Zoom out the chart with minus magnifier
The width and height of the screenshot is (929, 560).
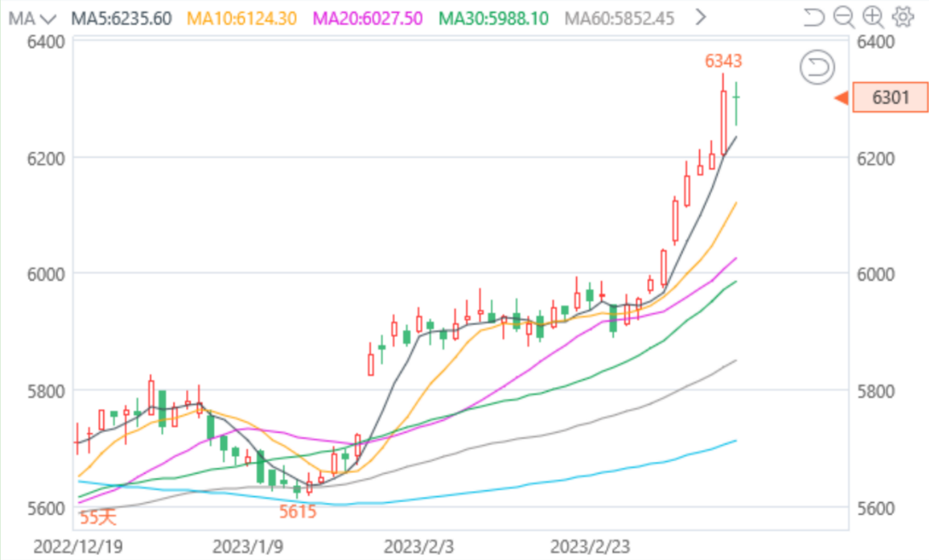tap(843, 17)
